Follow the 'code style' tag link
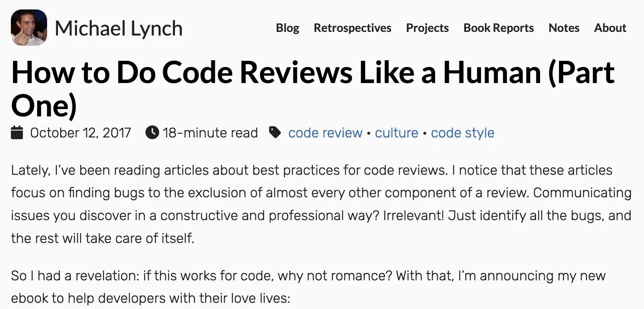This screenshot has width=644, height=309. click(463, 133)
